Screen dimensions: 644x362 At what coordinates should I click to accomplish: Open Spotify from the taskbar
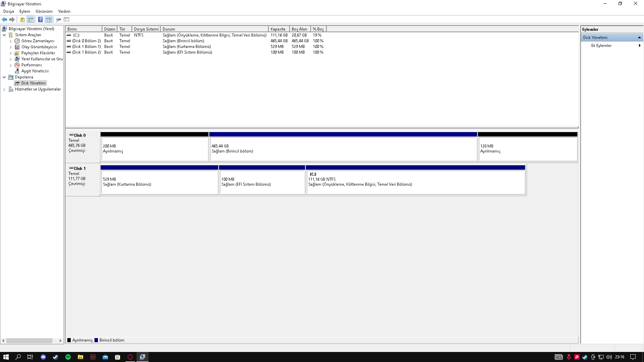[x=68, y=357]
